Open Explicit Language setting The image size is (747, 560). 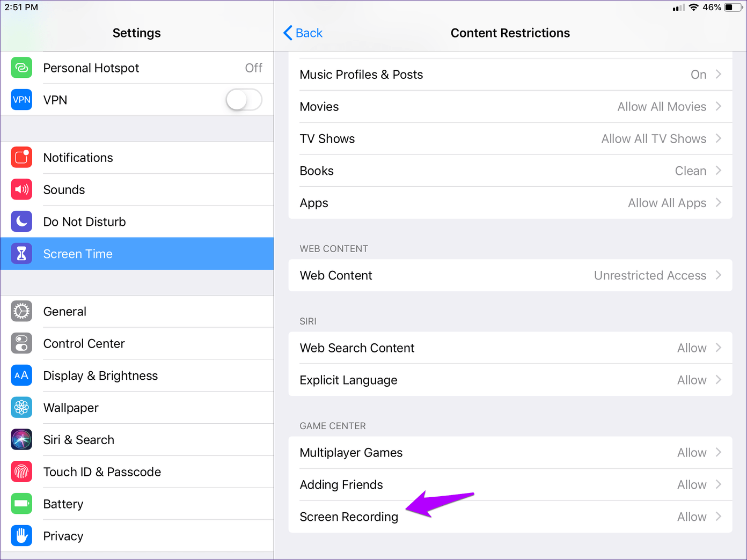click(x=510, y=380)
